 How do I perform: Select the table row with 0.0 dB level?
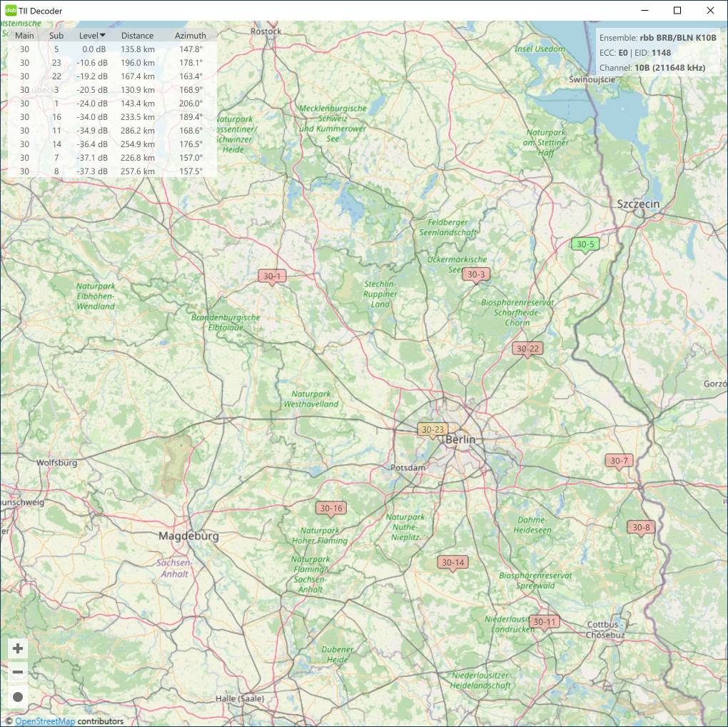[108, 49]
